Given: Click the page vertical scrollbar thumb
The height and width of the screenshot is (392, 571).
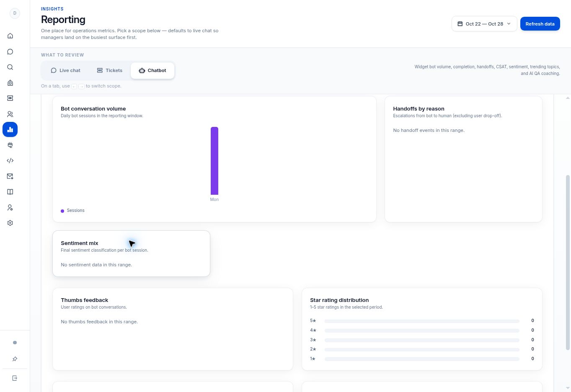Looking at the screenshot, I should 568,262.
